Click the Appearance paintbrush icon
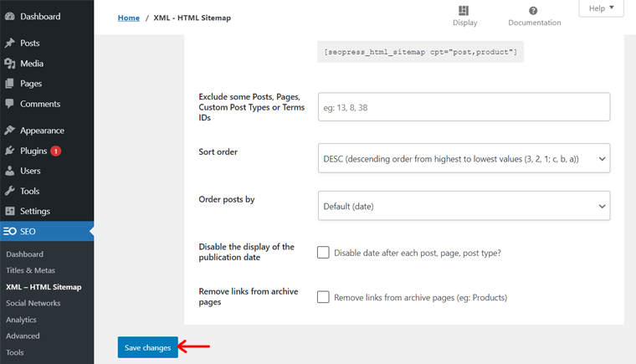The width and height of the screenshot is (636, 364). point(10,131)
